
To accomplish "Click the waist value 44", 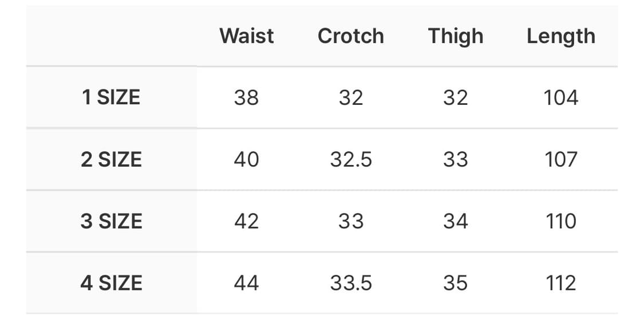I will [x=246, y=283].
